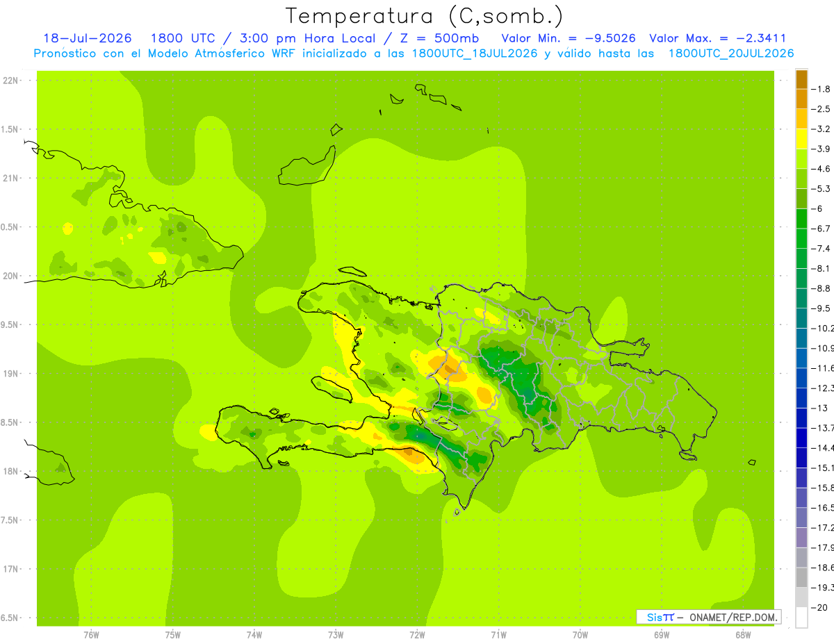This screenshot has width=834, height=644.
Task: Click the 'ONAMET/REP.DOM.' credit label
Action: [733, 618]
